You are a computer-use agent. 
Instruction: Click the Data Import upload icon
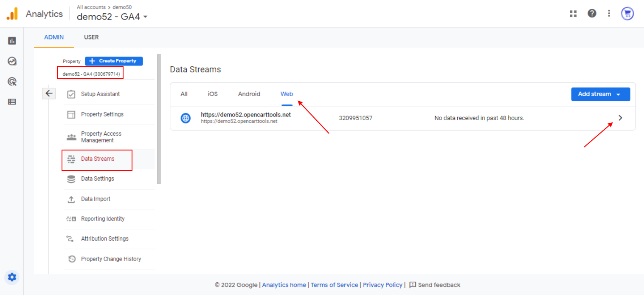point(71,199)
